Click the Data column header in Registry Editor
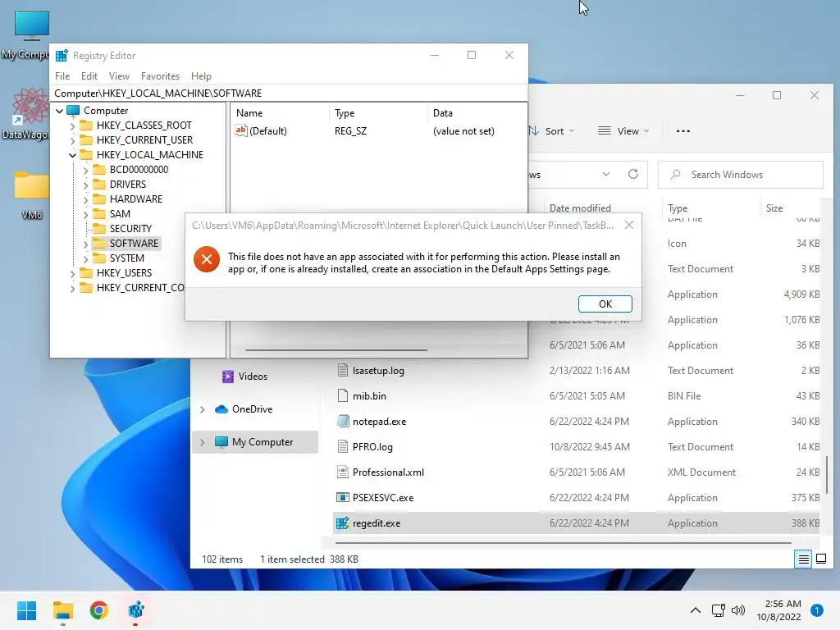This screenshot has height=630, width=840. [442, 113]
